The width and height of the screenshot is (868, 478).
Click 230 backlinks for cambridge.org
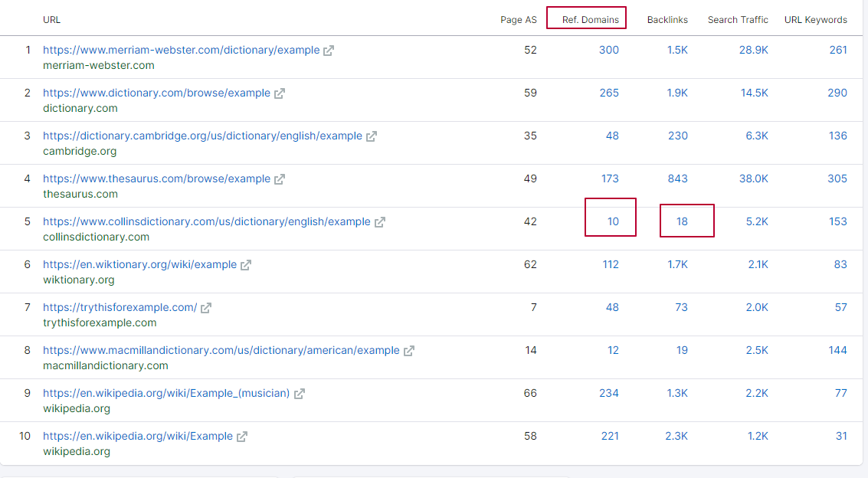tap(677, 136)
